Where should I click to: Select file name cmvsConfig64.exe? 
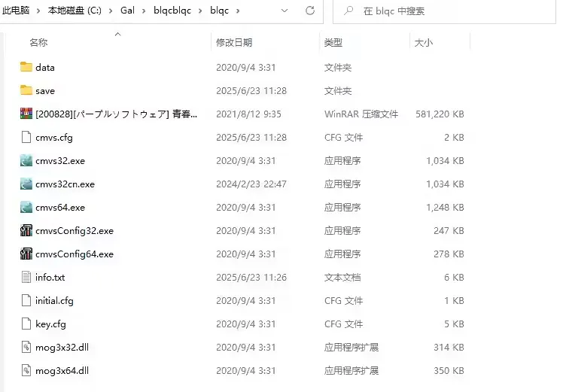tap(75, 254)
